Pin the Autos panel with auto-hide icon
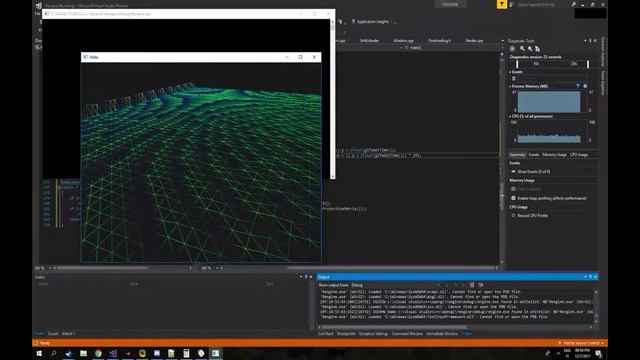The height and width of the screenshot is (360, 640). coord(306,277)
